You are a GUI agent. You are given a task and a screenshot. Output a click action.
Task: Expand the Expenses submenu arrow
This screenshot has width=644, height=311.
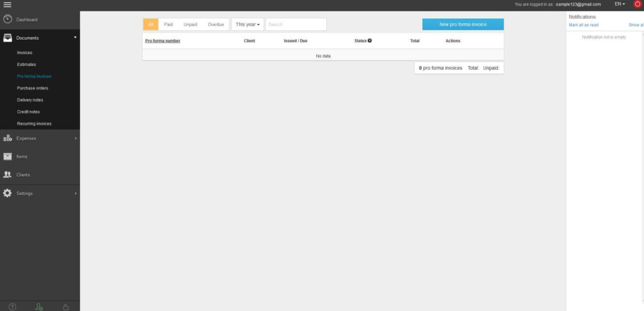pyautogui.click(x=75, y=139)
